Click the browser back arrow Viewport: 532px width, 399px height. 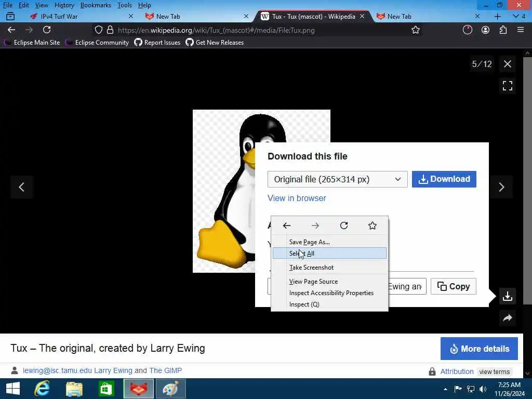tap(11, 30)
